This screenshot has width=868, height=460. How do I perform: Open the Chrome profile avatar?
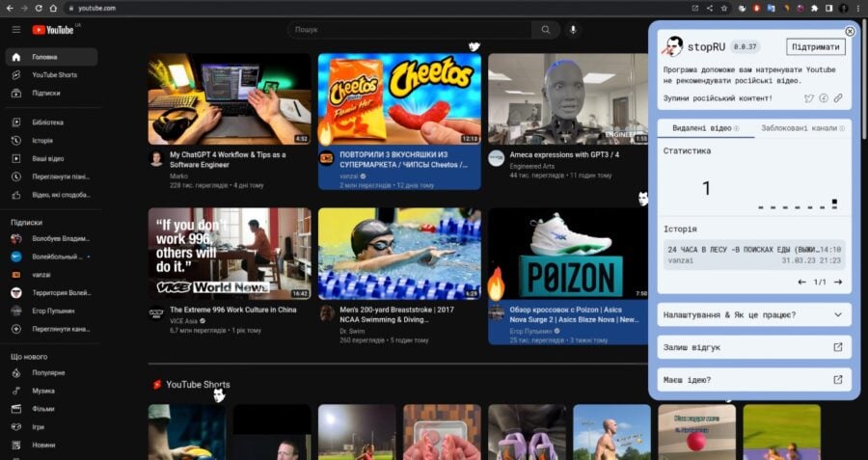click(843, 9)
